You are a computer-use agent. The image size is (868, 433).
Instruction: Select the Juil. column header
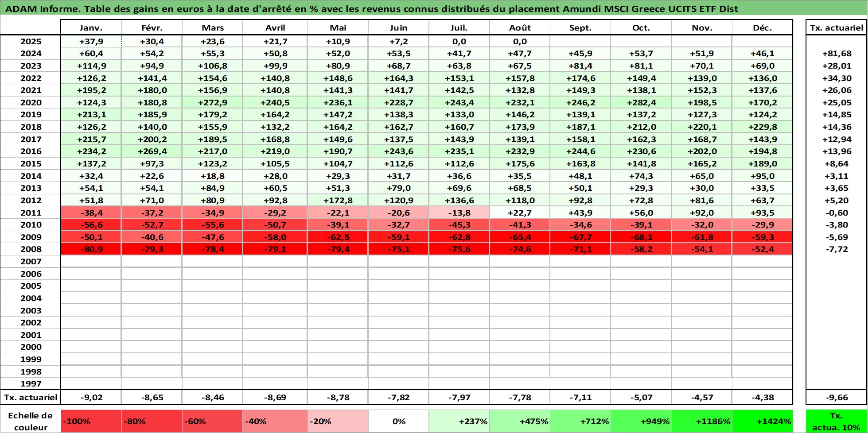click(x=459, y=27)
